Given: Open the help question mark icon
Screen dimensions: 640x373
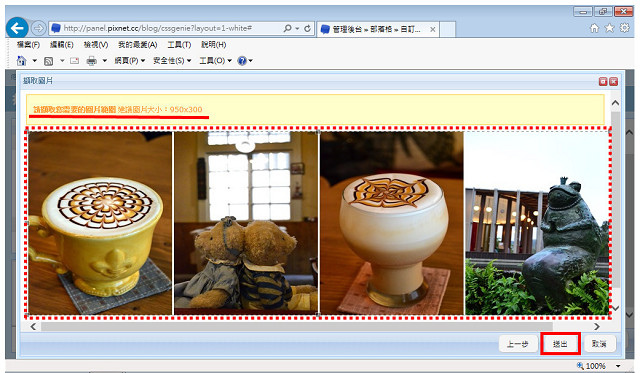Looking at the screenshot, I should coord(242,61).
